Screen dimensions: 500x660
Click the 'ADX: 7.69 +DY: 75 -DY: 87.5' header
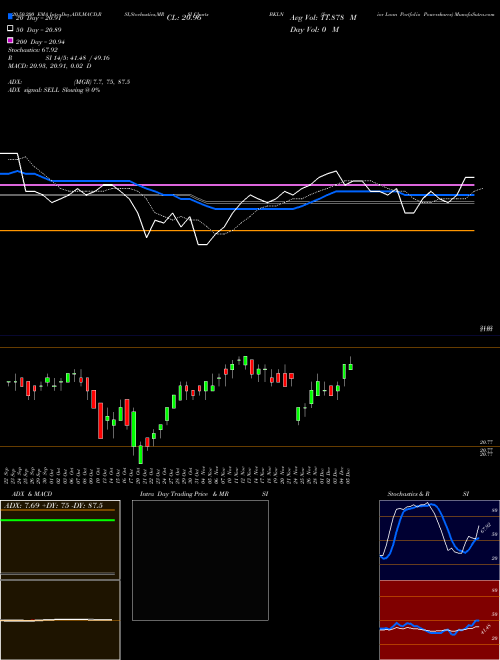pyautogui.click(x=52, y=505)
